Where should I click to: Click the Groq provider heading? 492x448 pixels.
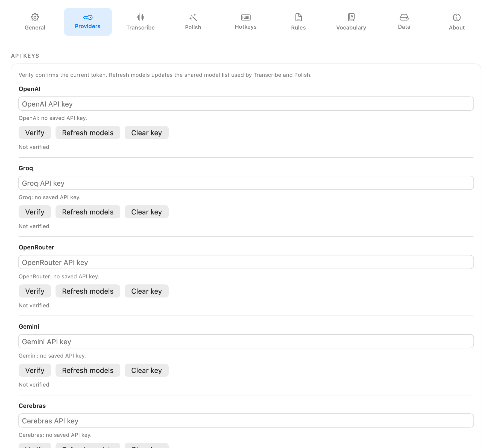click(26, 168)
